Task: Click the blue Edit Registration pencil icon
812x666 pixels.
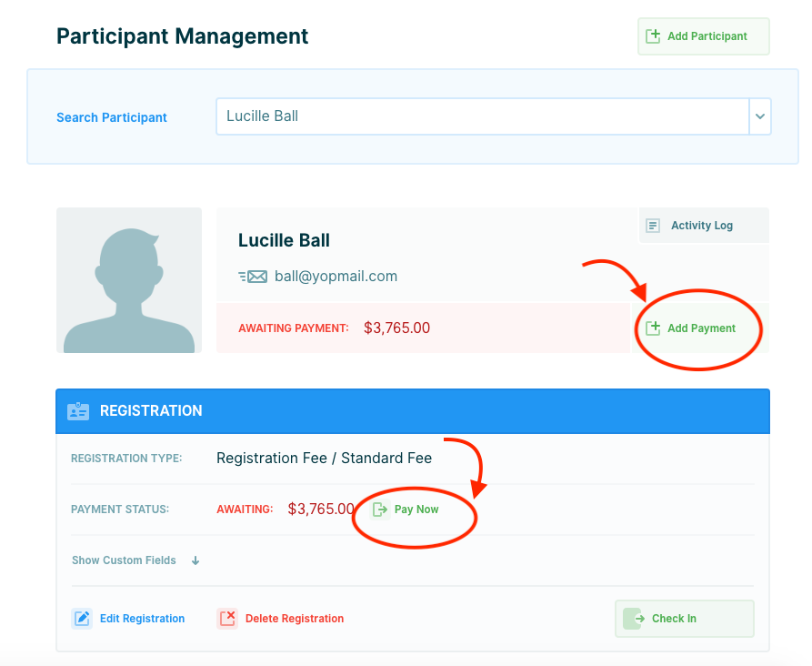Action: (82, 619)
